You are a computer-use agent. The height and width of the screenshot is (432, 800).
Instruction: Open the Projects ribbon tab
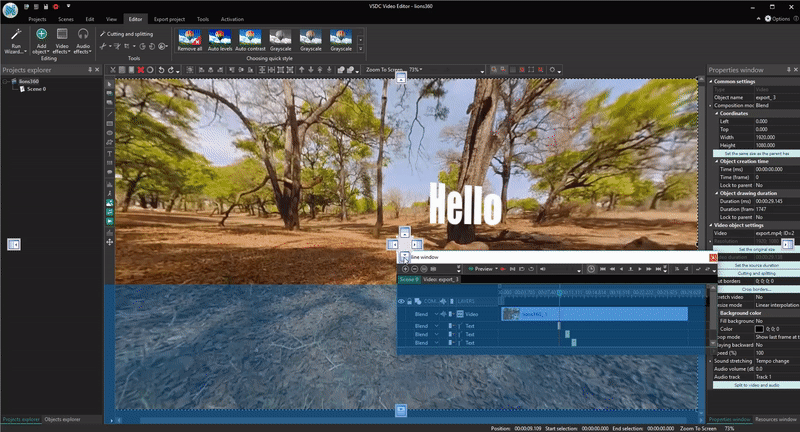click(x=37, y=19)
